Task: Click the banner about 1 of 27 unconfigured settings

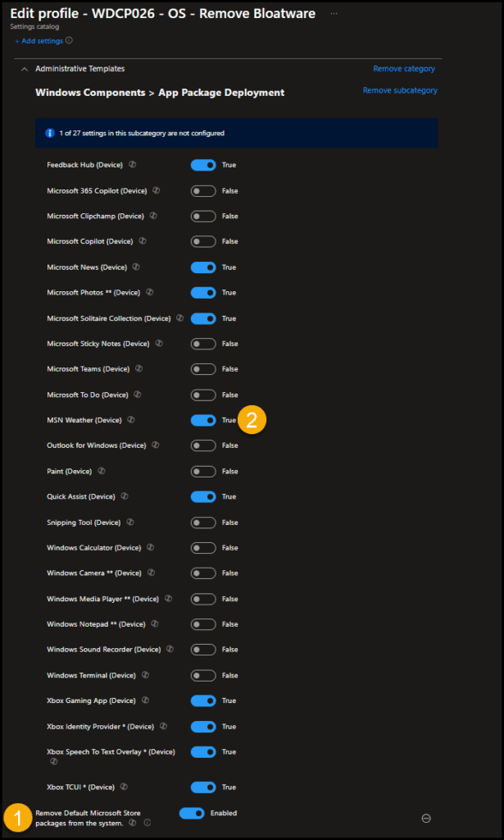Action: tap(235, 132)
